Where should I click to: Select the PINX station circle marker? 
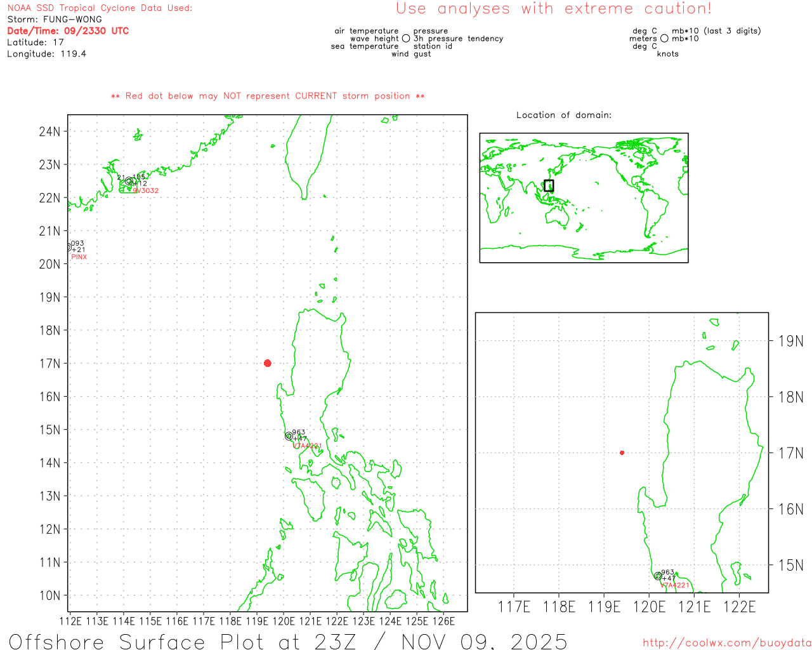pos(69,247)
